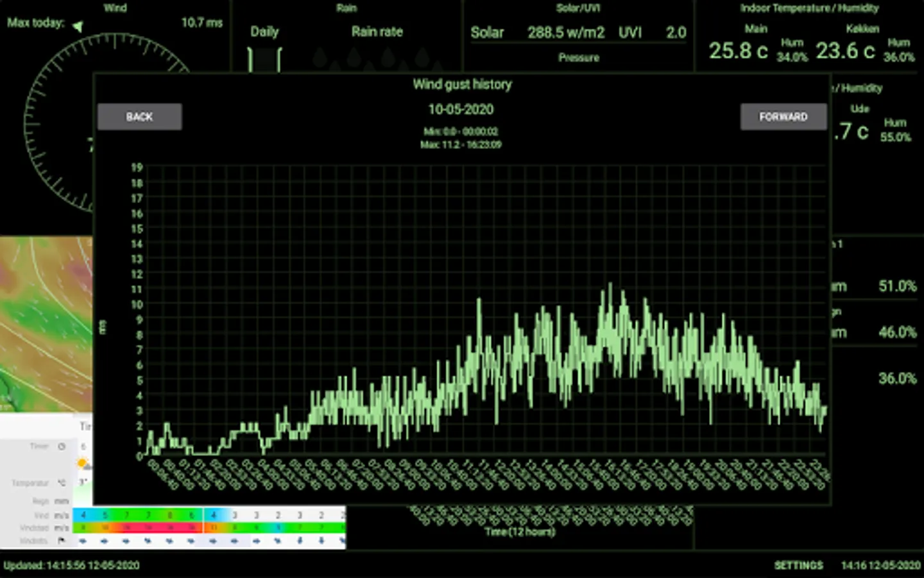This screenshot has height=578, width=924.
Task: Click the UVI 2.0 value
Action: 675,33
